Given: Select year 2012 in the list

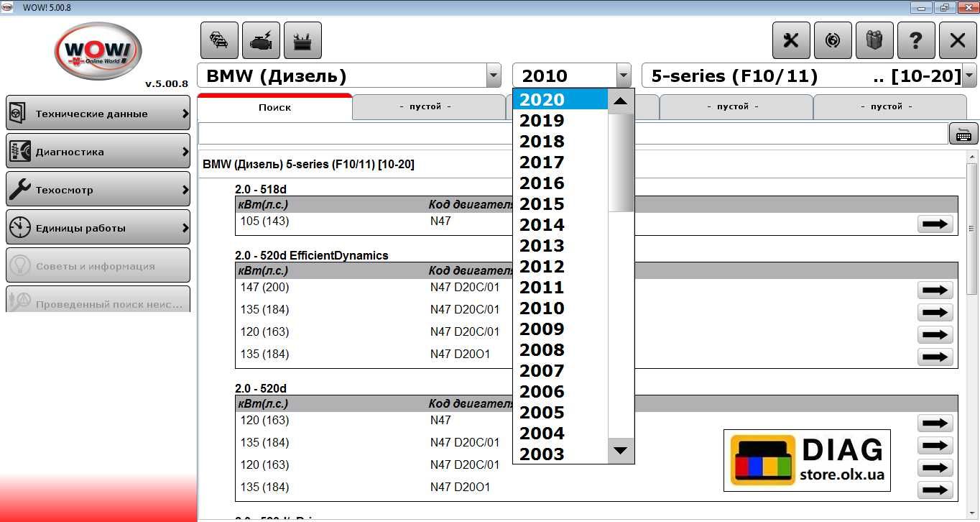Looking at the screenshot, I should (x=560, y=266).
